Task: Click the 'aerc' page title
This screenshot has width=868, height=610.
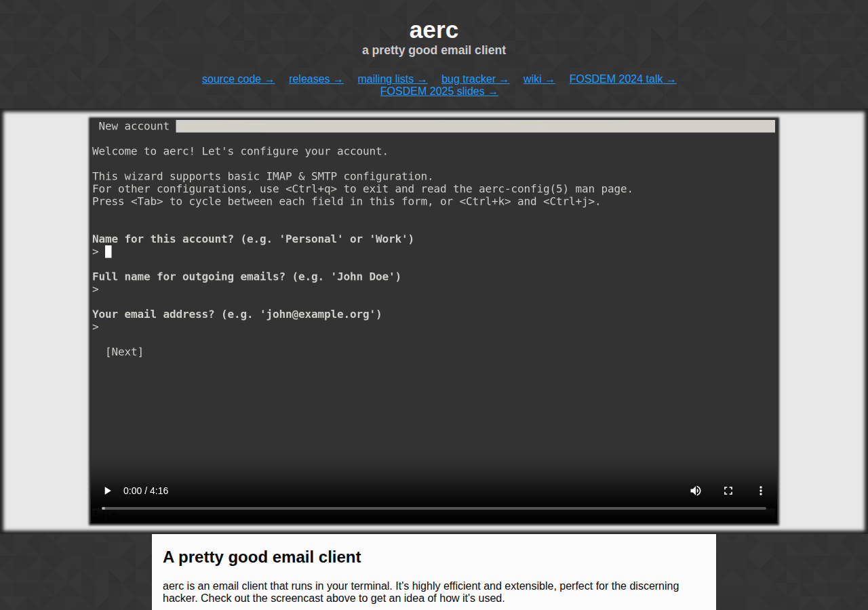Action: click(434, 30)
